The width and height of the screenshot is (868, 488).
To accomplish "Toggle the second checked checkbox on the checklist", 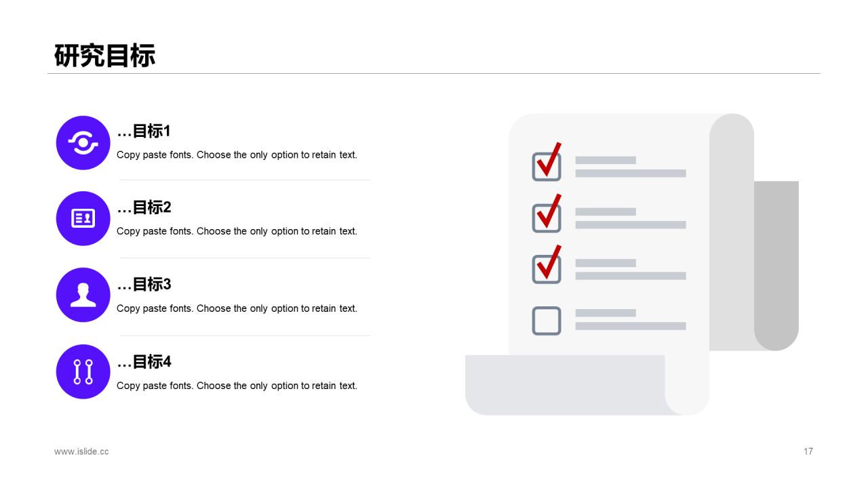I will coord(547,218).
